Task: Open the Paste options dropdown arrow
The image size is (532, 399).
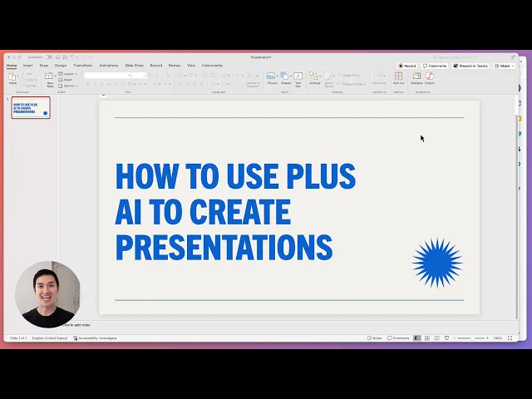Action: click(17, 76)
